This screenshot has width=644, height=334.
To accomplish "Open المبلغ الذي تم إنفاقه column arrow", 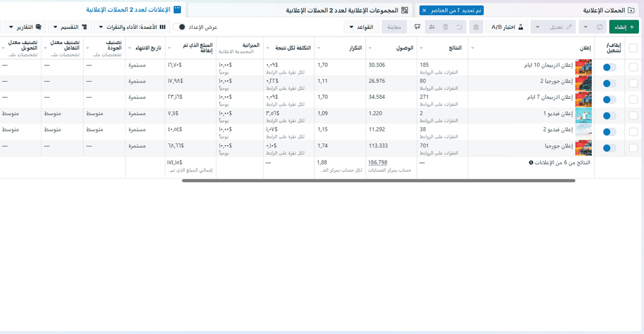I will click(170, 48).
